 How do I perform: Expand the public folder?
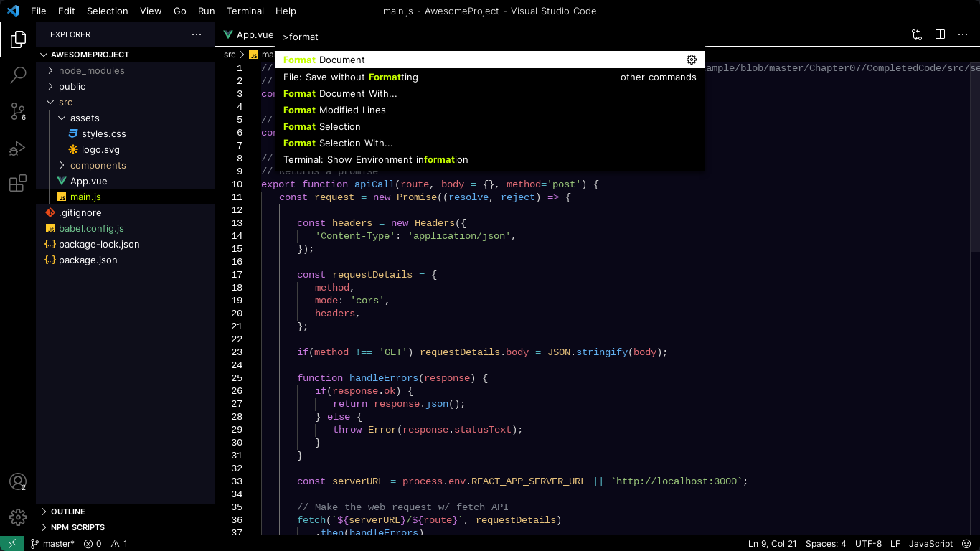click(125, 86)
